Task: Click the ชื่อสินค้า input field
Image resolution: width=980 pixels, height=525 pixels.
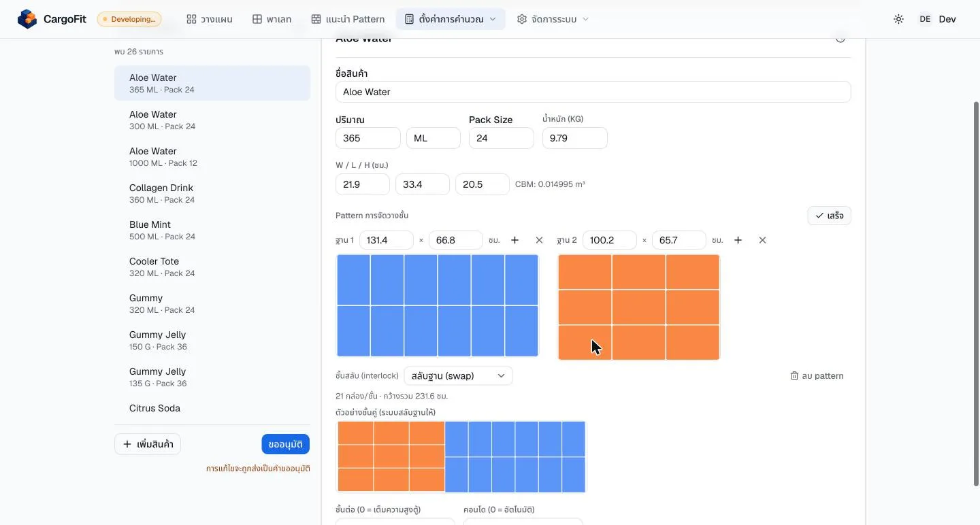Action: (593, 92)
